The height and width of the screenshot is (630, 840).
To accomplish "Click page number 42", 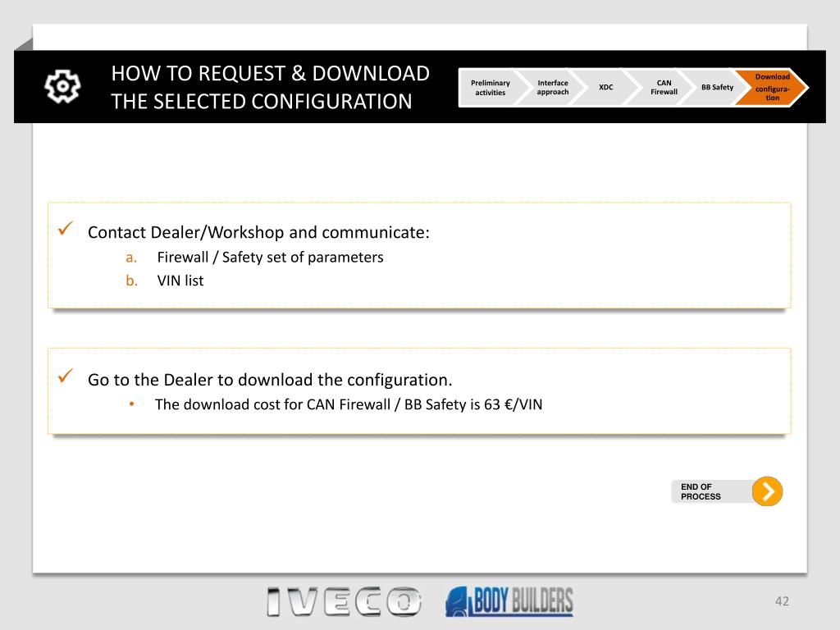I will (x=782, y=601).
